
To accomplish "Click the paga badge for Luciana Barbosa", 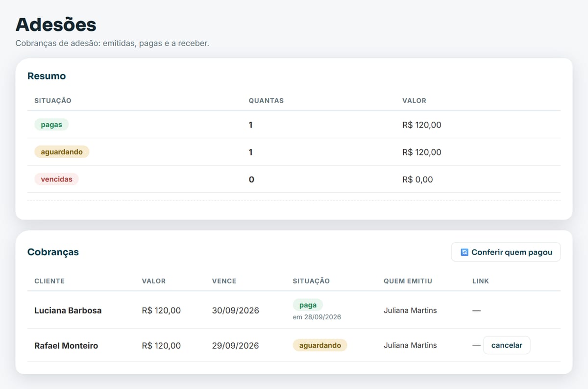I will [308, 305].
